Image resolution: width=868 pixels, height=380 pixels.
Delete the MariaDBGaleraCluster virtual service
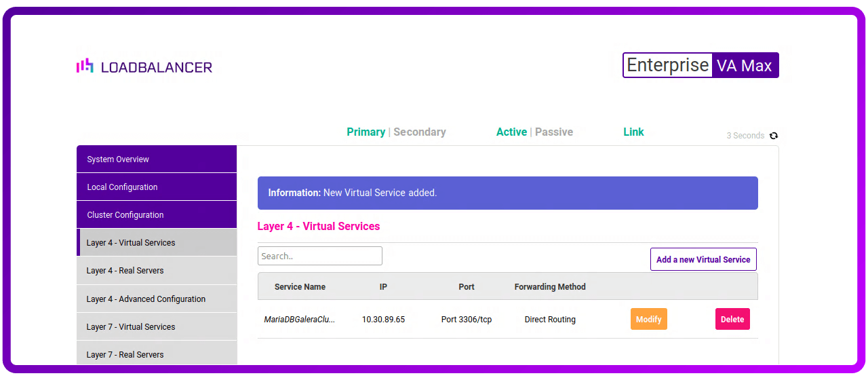[732, 320]
